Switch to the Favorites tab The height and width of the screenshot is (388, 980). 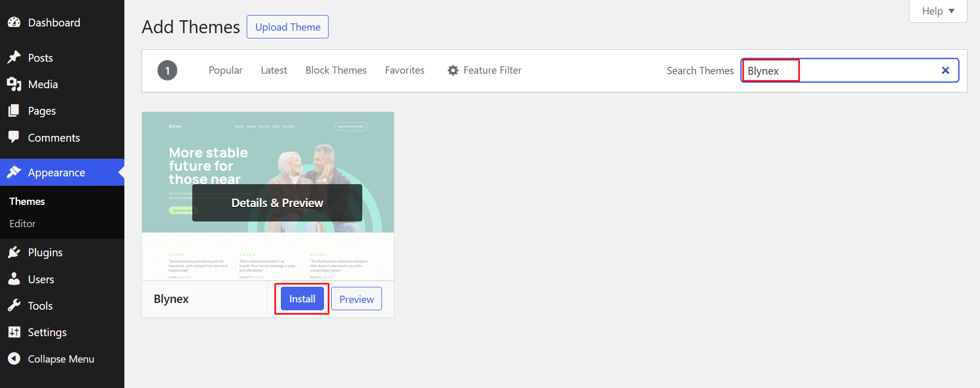(405, 70)
